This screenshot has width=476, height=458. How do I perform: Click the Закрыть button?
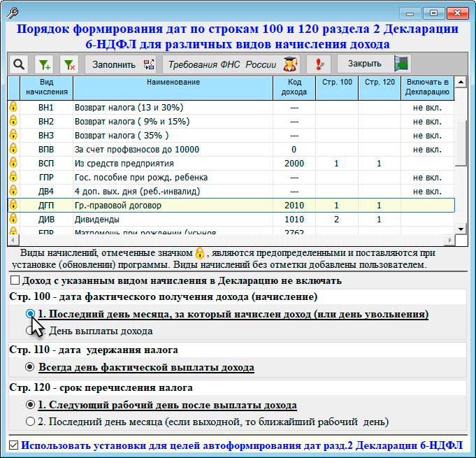click(374, 64)
